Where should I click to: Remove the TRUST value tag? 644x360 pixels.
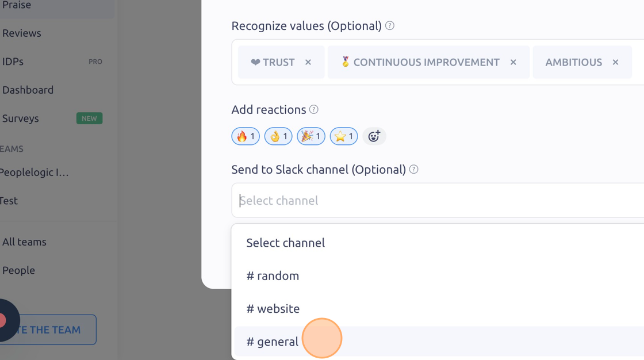(308, 62)
